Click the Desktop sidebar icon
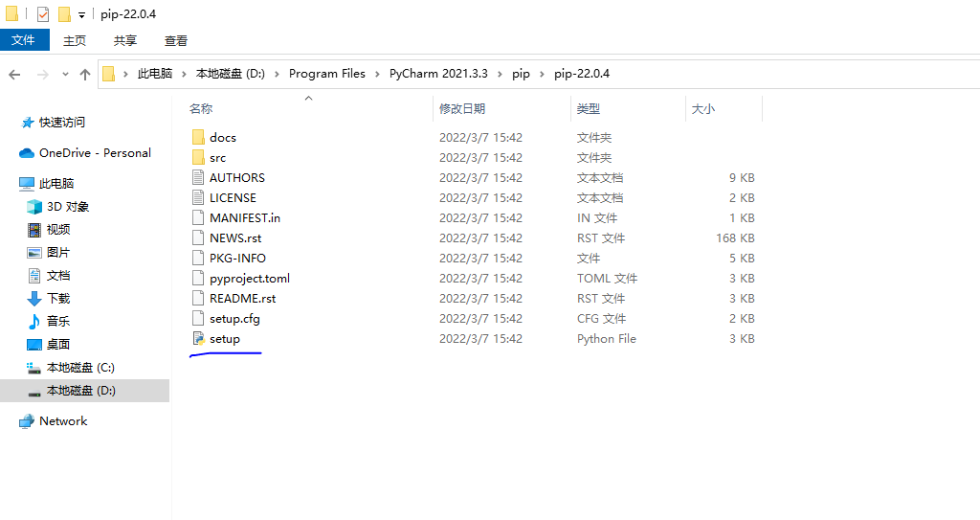This screenshot has height=520, width=980. pyautogui.click(x=34, y=345)
